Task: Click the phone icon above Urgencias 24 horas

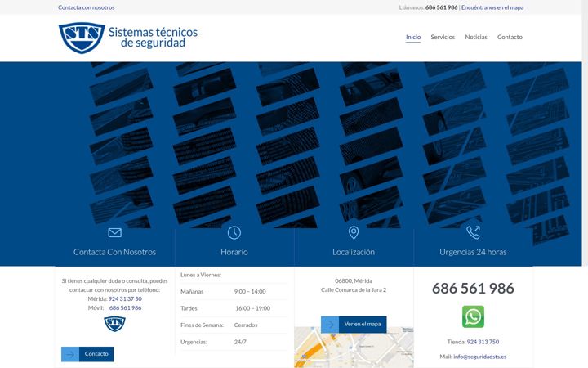Action: tap(473, 232)
